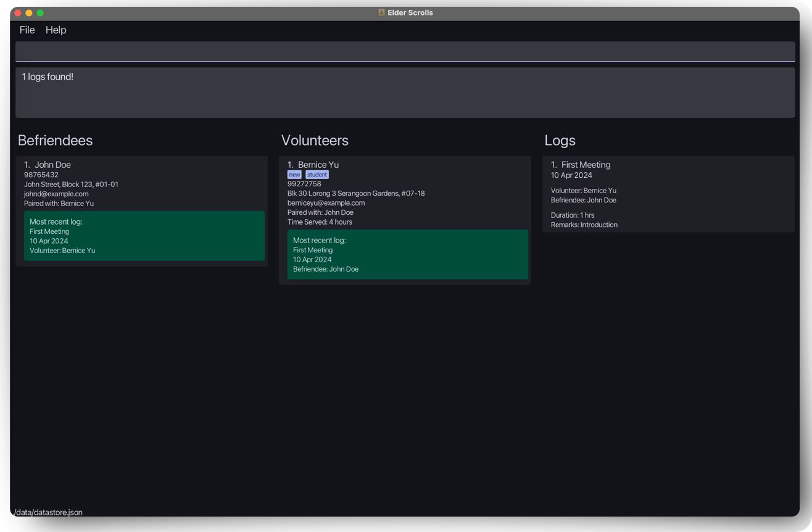Select volunteer name '1. Bernice Yu'
Image resolution: width=812 pixels, height=532 pixels.
coord(313,165)
